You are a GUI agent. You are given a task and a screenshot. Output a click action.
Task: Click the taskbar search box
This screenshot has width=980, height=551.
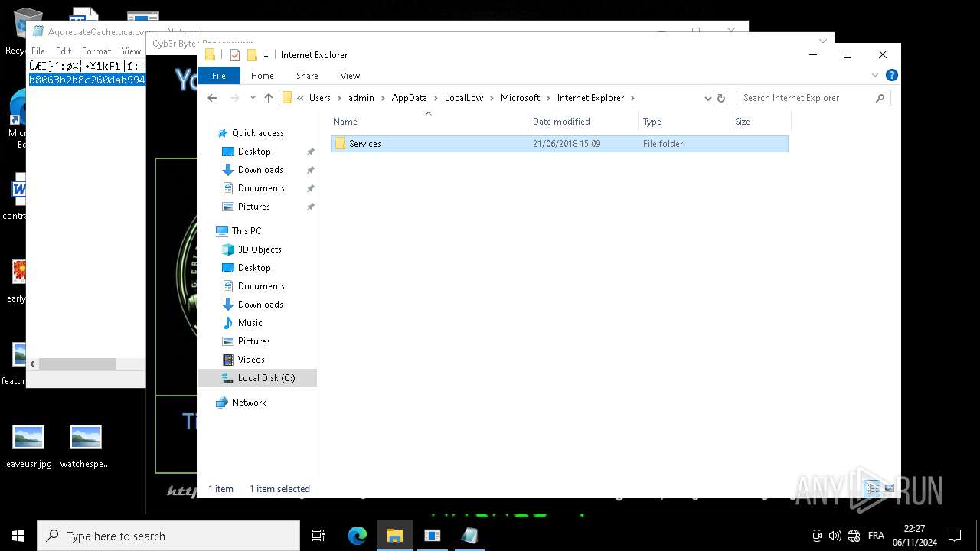168,536
